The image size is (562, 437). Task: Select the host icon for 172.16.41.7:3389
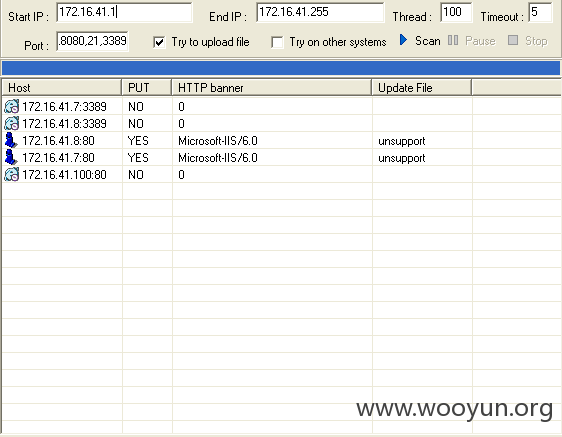tap(11, 106)
